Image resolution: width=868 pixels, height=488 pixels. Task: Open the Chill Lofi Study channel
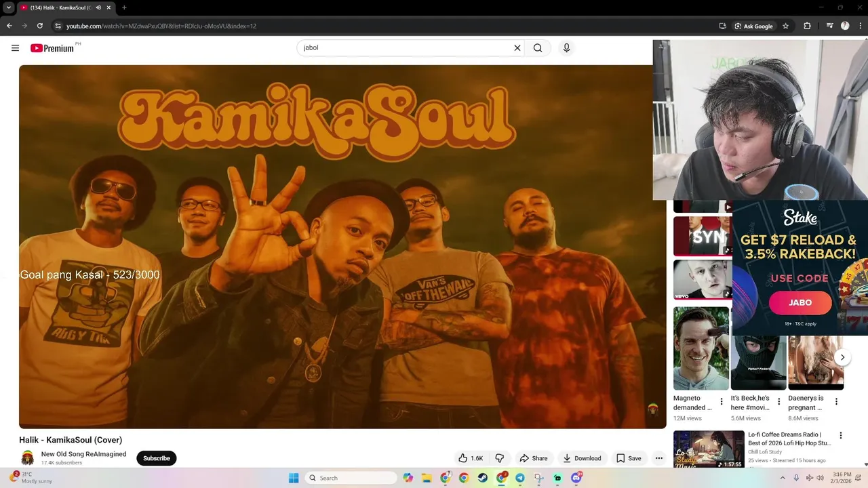coord(765,452)
